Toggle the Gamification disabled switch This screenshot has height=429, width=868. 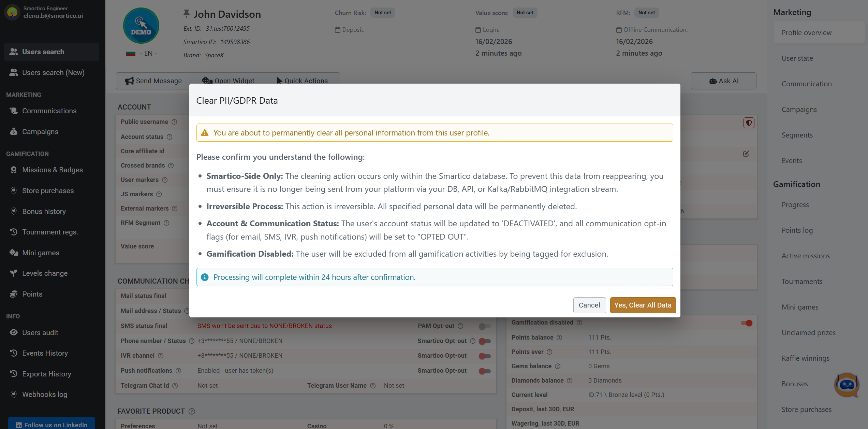[746, 323]
